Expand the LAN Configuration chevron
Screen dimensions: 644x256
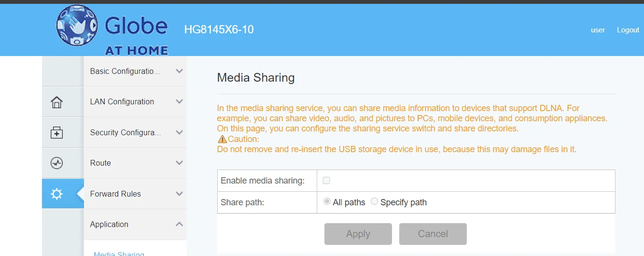point(179,101)
